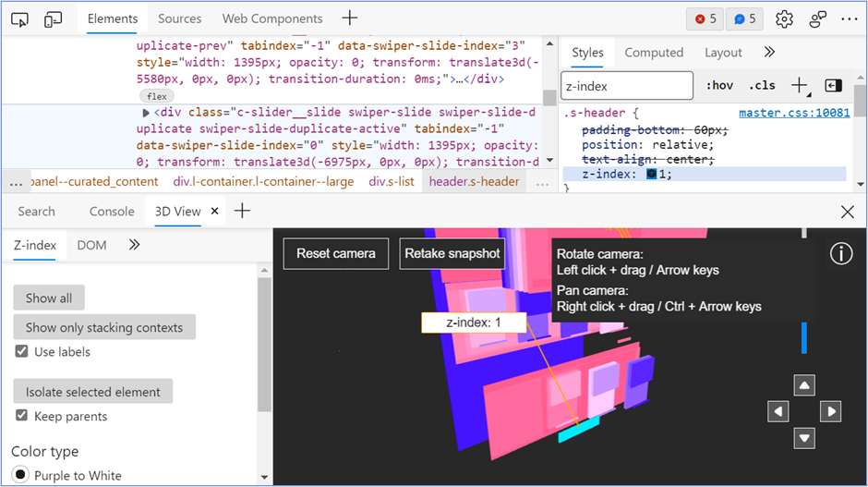The image size is (868, 487).
Task: Click the Retake snapshot button
Action: 452,253
